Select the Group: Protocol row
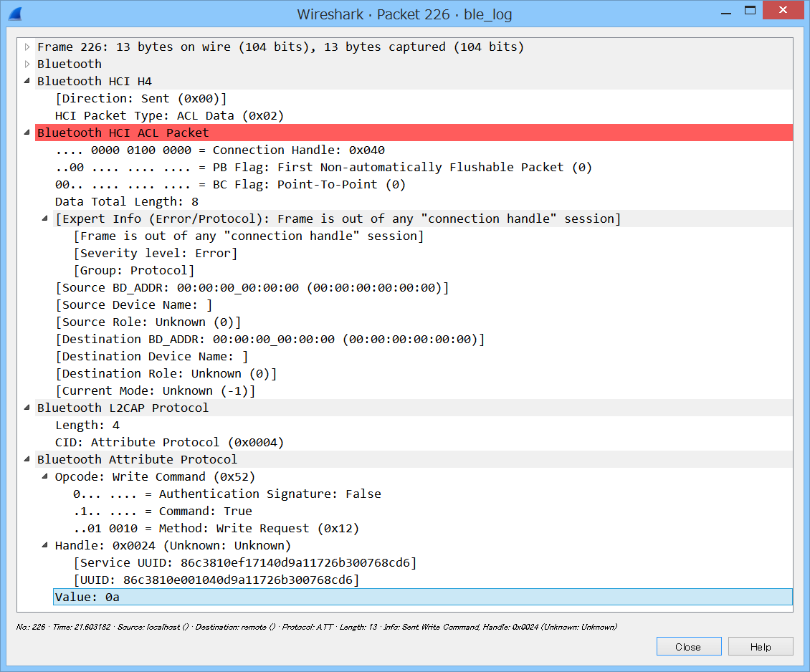This screenshot has height=672, width=810. (432, 271)
